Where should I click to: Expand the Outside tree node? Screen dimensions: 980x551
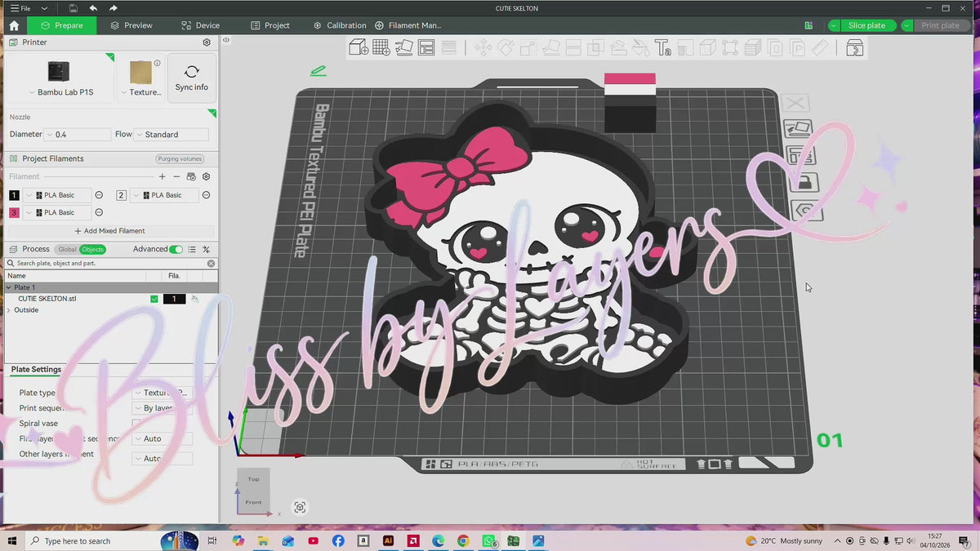tap(9, 310)
